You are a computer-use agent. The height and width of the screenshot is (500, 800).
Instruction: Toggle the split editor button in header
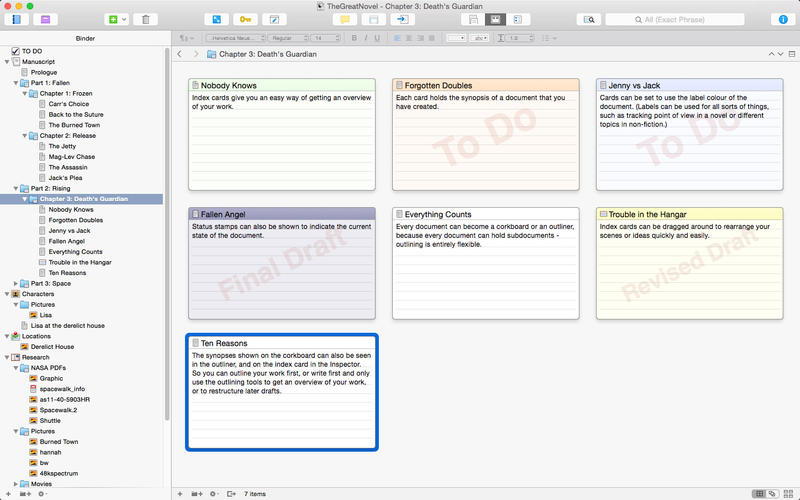[792, 54]
